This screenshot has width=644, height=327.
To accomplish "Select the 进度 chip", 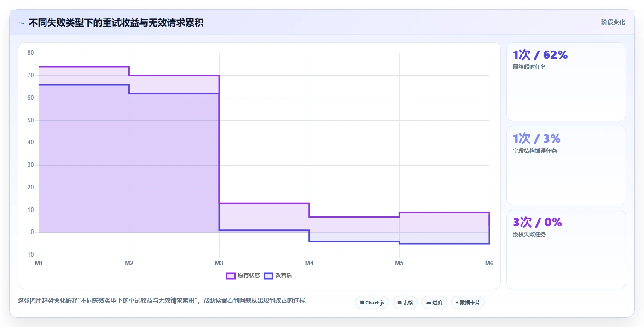I will coord(434,303).
